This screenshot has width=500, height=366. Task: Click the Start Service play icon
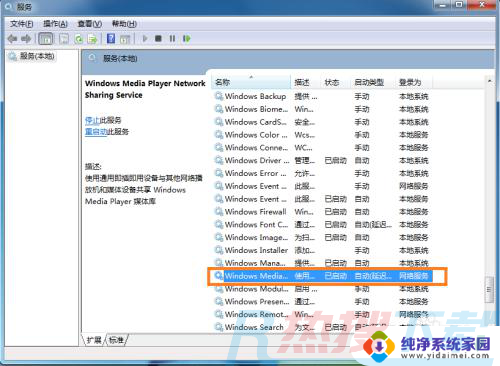click(x=145, y=39)
